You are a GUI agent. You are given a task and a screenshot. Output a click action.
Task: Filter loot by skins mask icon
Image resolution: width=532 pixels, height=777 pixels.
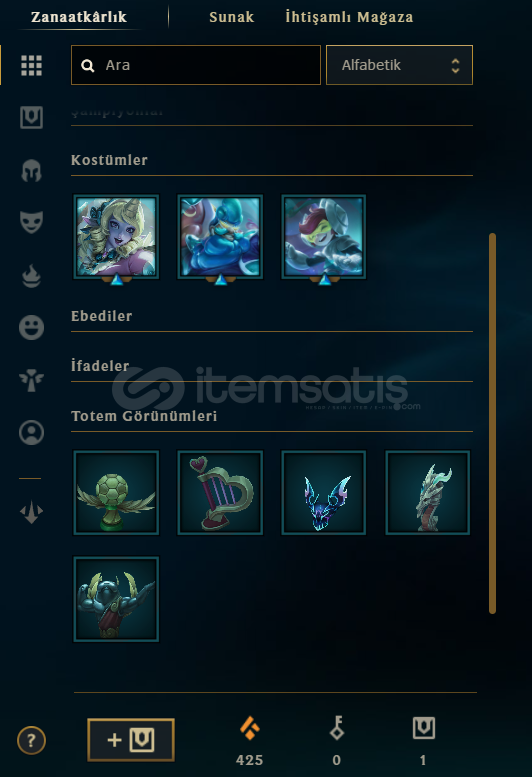pos(31,222)
